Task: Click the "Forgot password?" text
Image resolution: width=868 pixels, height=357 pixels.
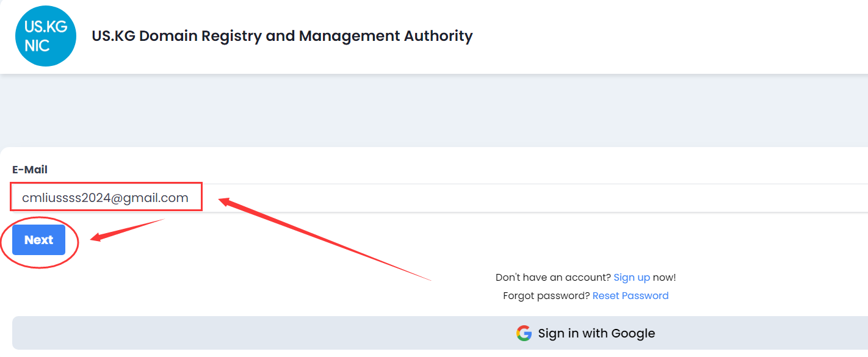Action: click(x=546, y=295)
